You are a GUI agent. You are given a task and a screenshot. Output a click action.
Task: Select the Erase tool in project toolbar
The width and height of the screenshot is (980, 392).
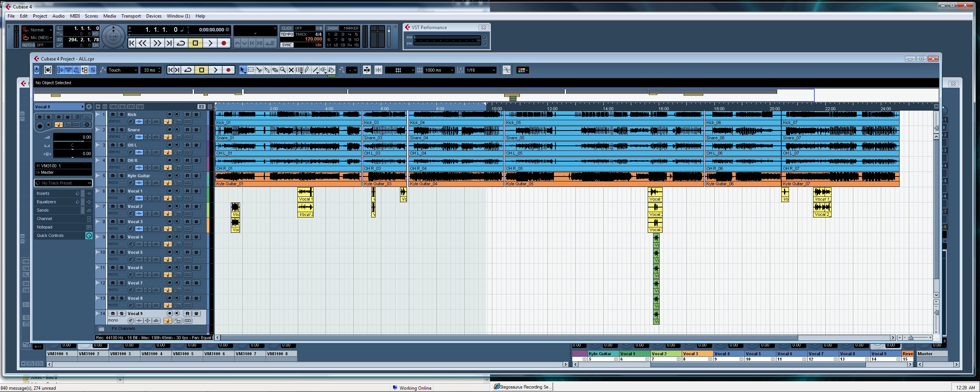(x=275, y=70)
